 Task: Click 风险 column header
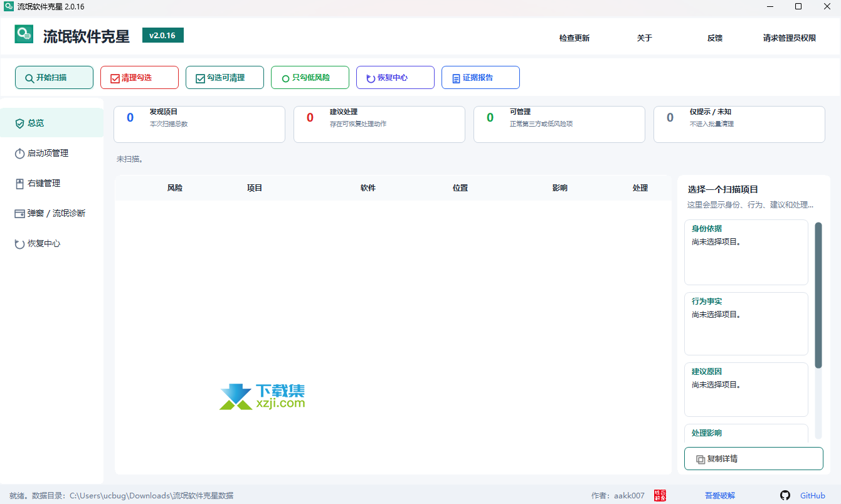click(175, 188)
